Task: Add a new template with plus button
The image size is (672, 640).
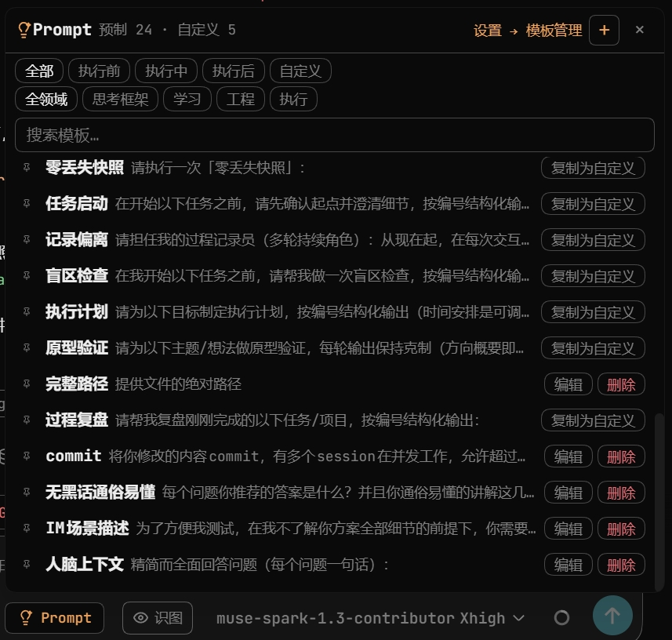Action: (x=604, y=30)
